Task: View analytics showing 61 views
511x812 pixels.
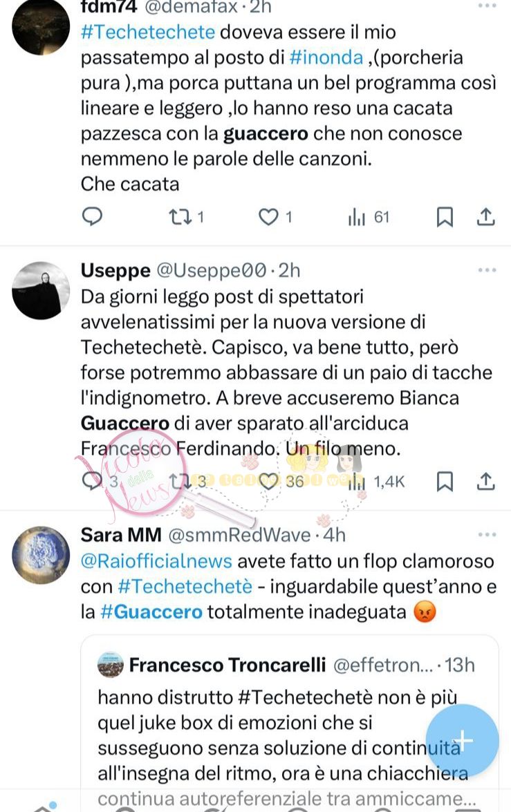Action: click(369, 217)
